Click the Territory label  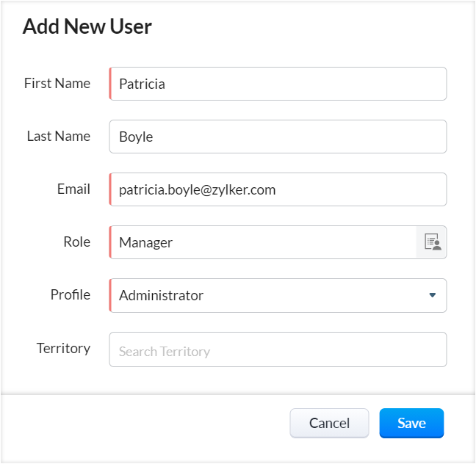point(63,349)
